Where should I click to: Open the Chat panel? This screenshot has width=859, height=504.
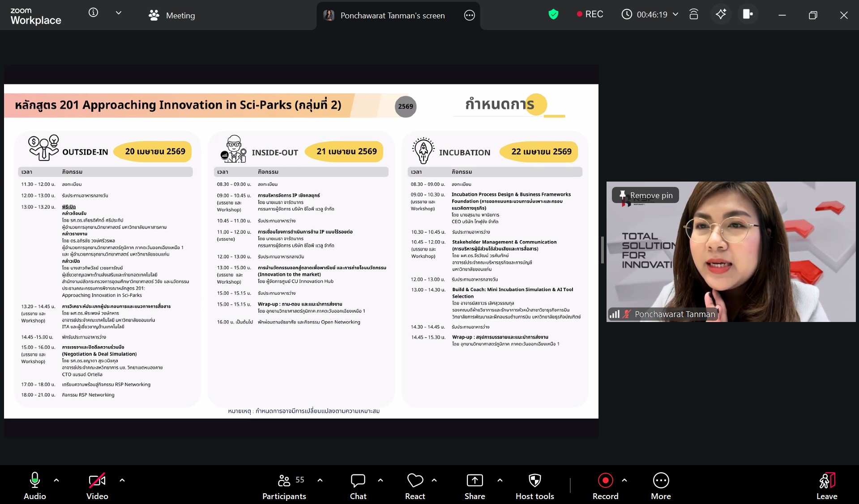click(x=358, y=486)
